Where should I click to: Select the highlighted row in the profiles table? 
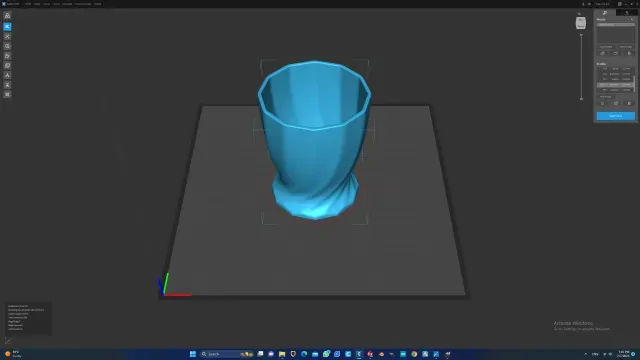pos(614,84)
